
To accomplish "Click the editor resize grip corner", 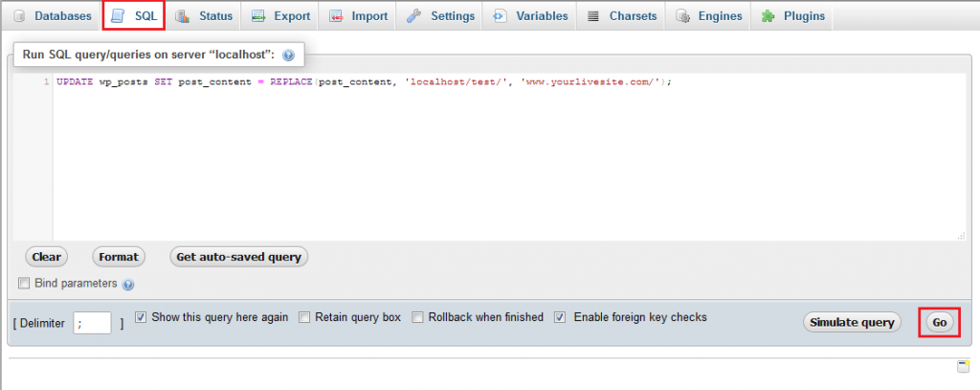I will (961, 236).
